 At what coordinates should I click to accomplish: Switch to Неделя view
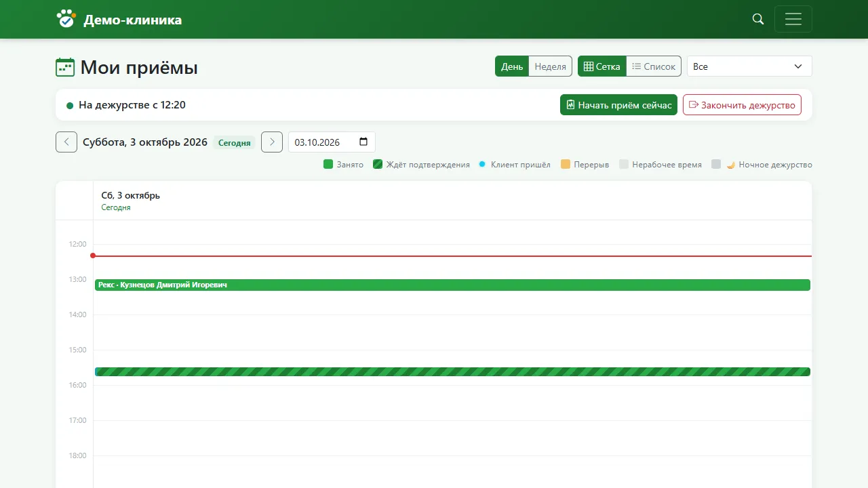click(x=550, y=66)
